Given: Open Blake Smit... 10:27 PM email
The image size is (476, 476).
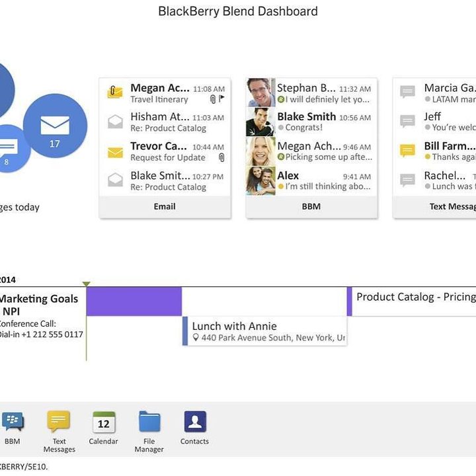Looking at the screenshot, I should point(165,181).
